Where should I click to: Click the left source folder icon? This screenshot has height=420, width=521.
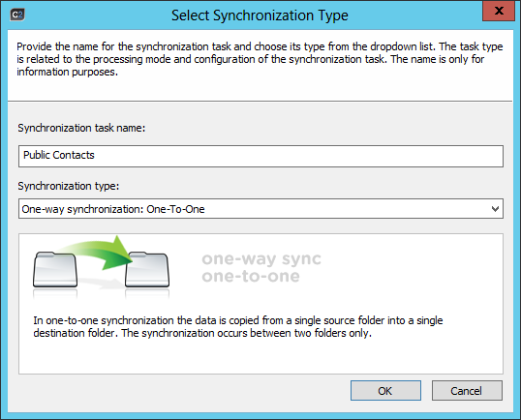coord(55,270)
